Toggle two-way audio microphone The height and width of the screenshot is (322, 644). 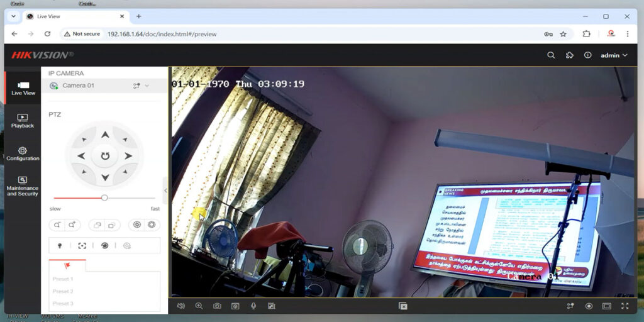(x=253, y=306)
